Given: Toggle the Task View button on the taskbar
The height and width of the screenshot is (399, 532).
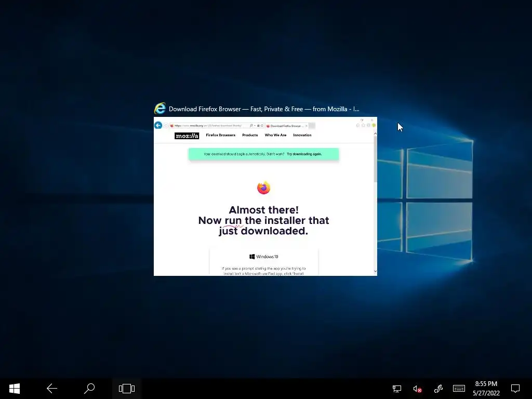Looking at the screenshot, I should coord(127,389).
